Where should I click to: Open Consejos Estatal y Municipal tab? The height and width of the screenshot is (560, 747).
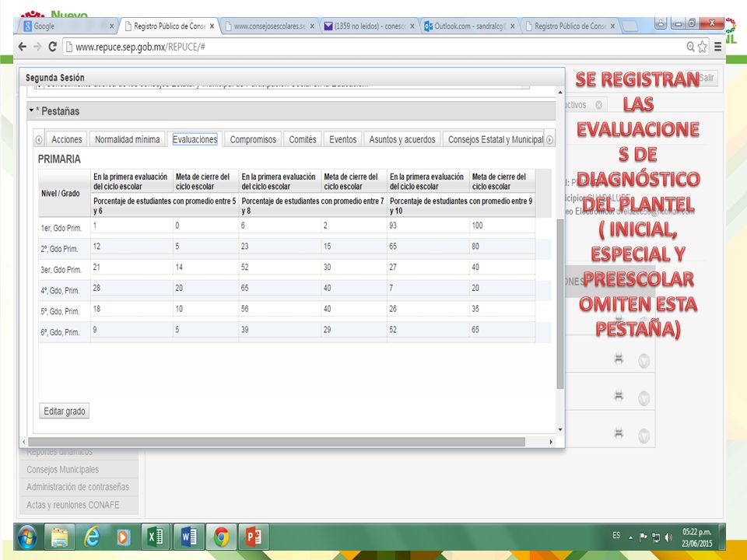click(x=493, y=139)
